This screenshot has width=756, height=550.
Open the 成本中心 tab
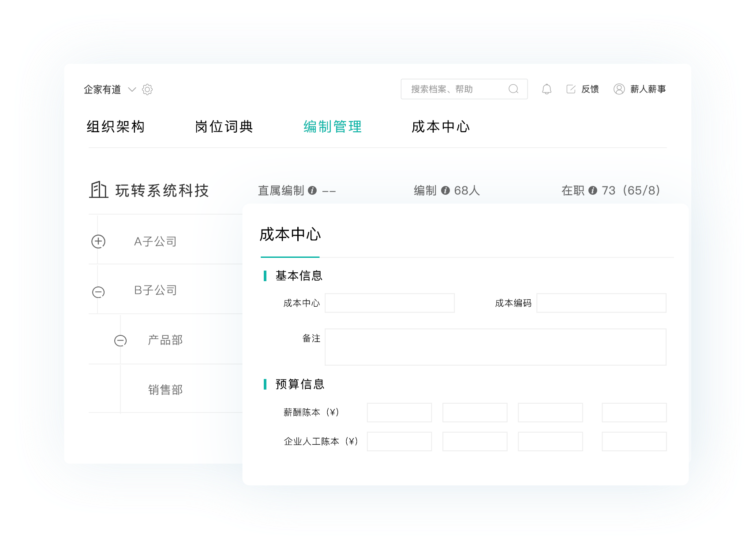click(440, 127)
